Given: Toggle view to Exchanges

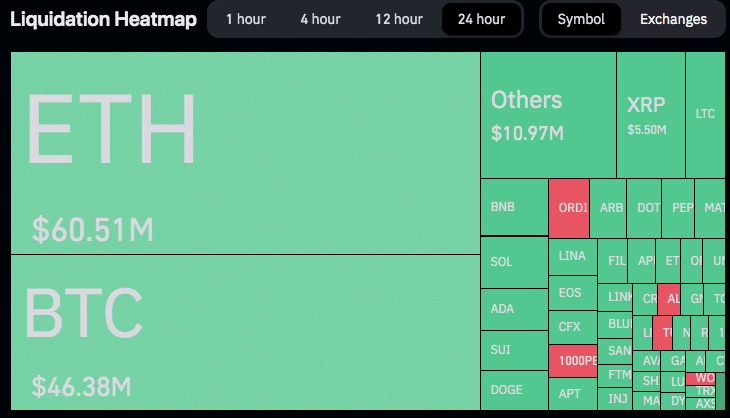Looking at the screenshot, I should pos(673,19).
